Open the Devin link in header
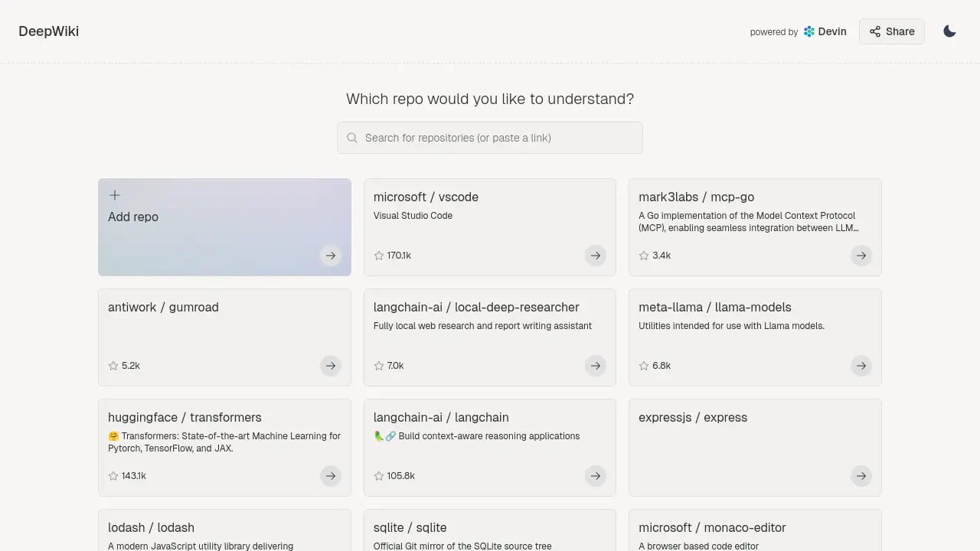 coord(825,31)
